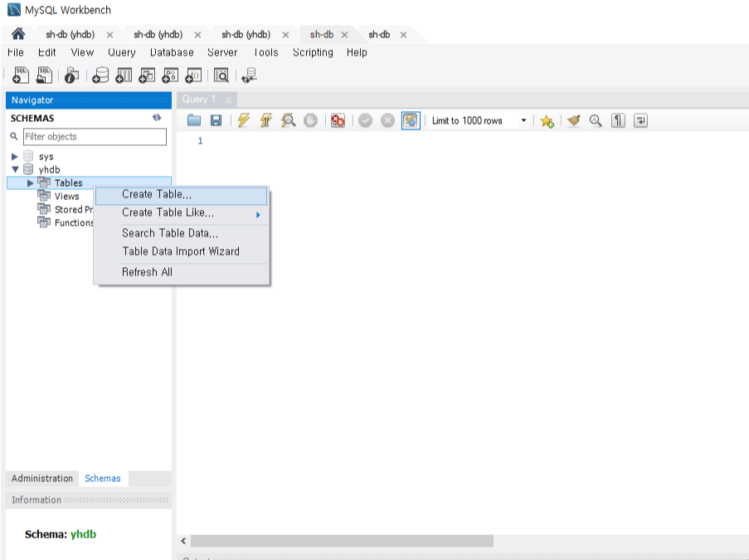Switch to the Schemas tab

tap(103, 479)
